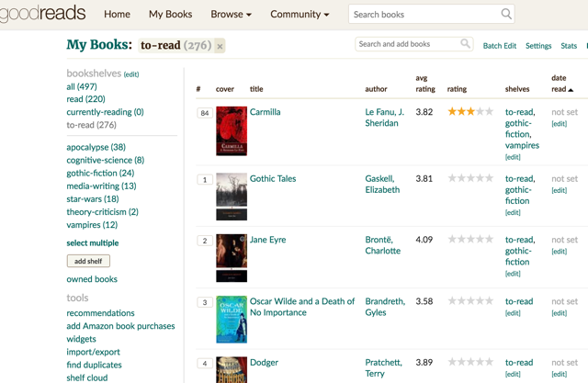Click the Oscar Wilde book cover thumbnail

(x=232, y=320)
